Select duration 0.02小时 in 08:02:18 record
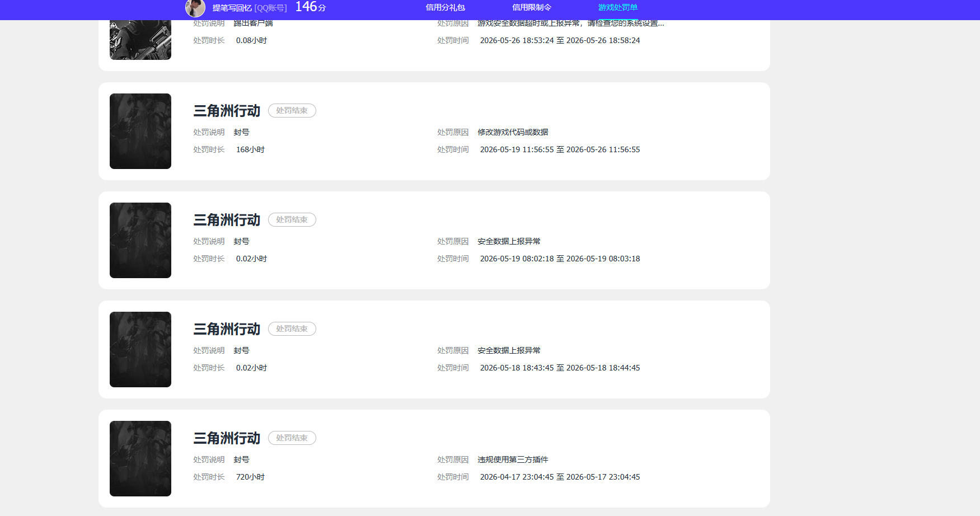The width and height of the screenshot is (980, 516). (x=251, y=259)
